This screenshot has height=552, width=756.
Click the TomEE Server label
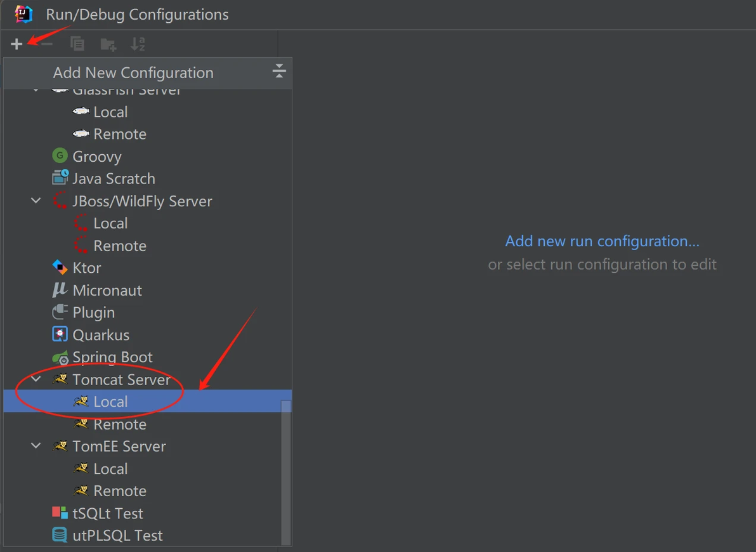click(119, 446)
